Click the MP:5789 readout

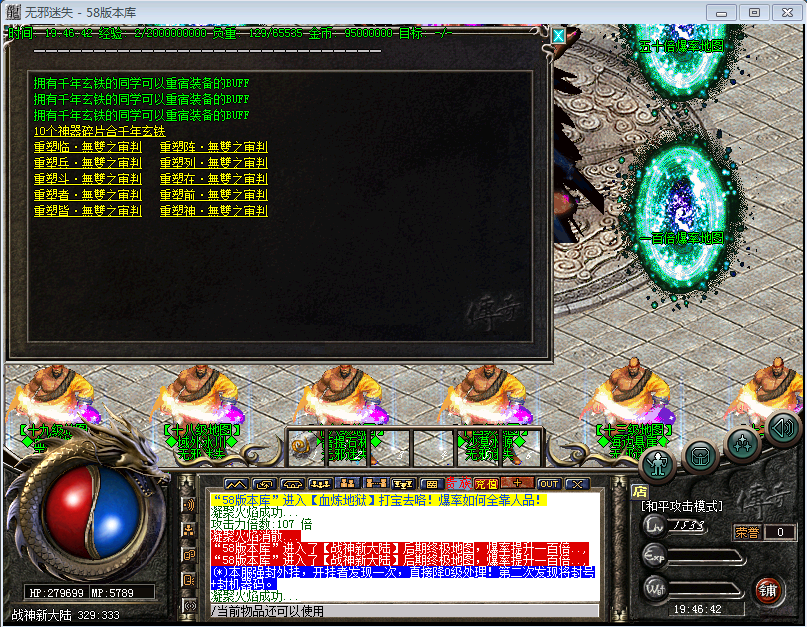113,593
